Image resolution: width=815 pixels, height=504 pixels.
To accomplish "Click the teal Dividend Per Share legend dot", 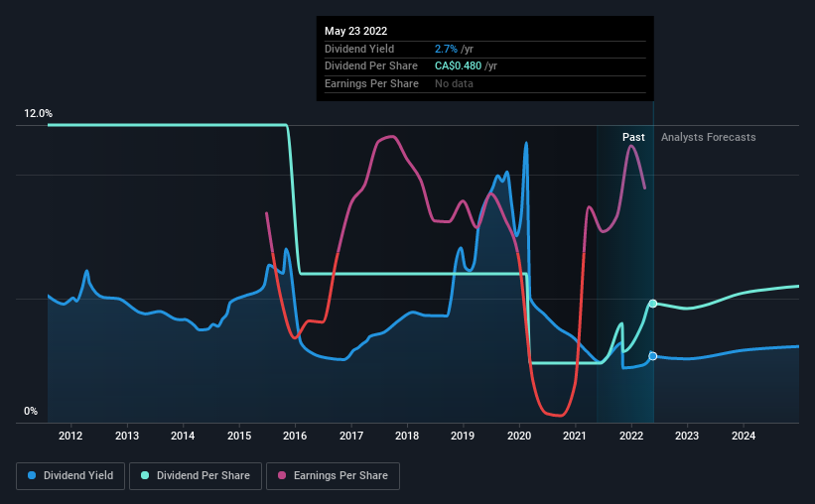I will (x=145, y=475).
